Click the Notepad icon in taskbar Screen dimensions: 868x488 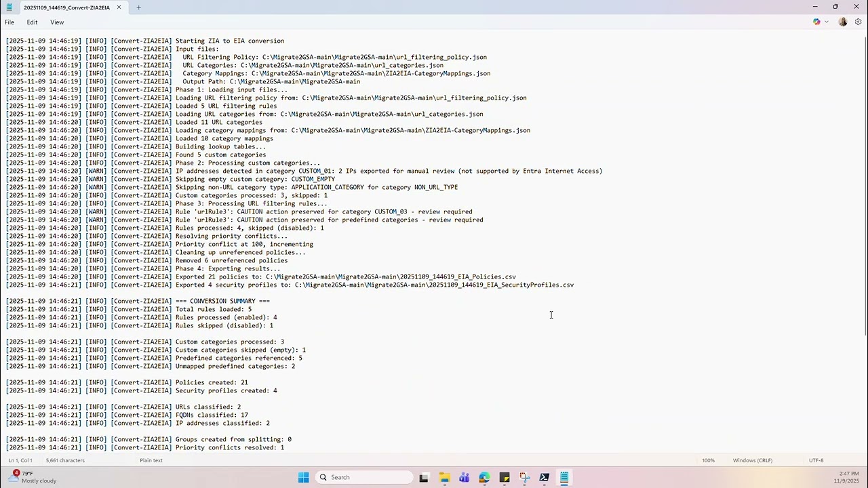564,477
